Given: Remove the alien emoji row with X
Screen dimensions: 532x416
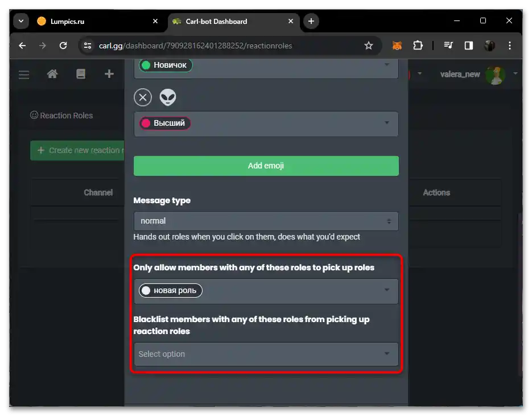Looking at the screenshot, I should coord(142,97).
